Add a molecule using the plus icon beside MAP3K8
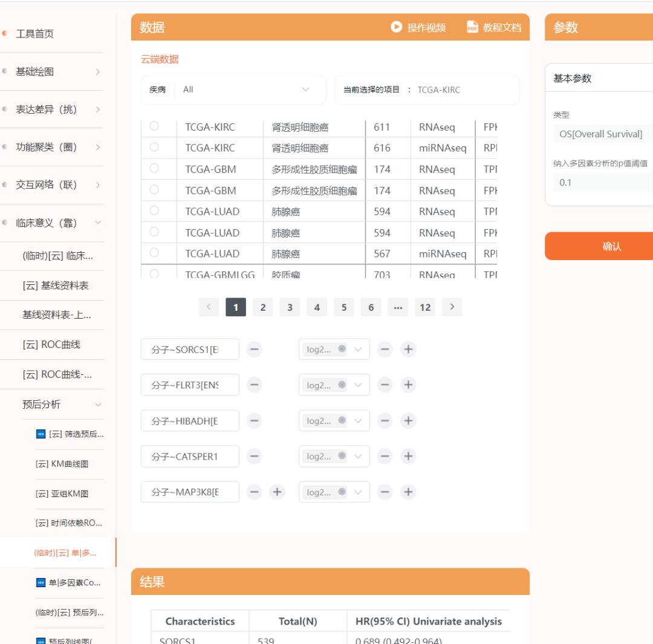Image resolution: width=653 pixels, height=644 pixels. (277, 492)
